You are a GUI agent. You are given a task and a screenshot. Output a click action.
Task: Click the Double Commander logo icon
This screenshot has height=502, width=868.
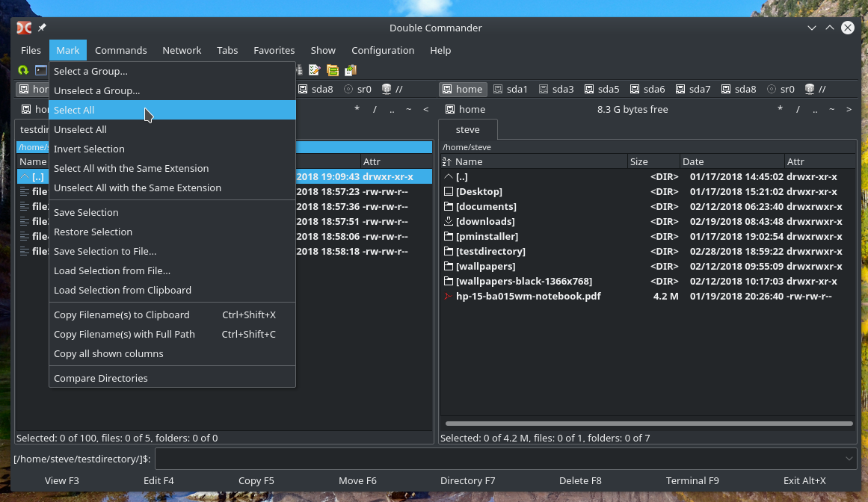[x=24, y=28]
